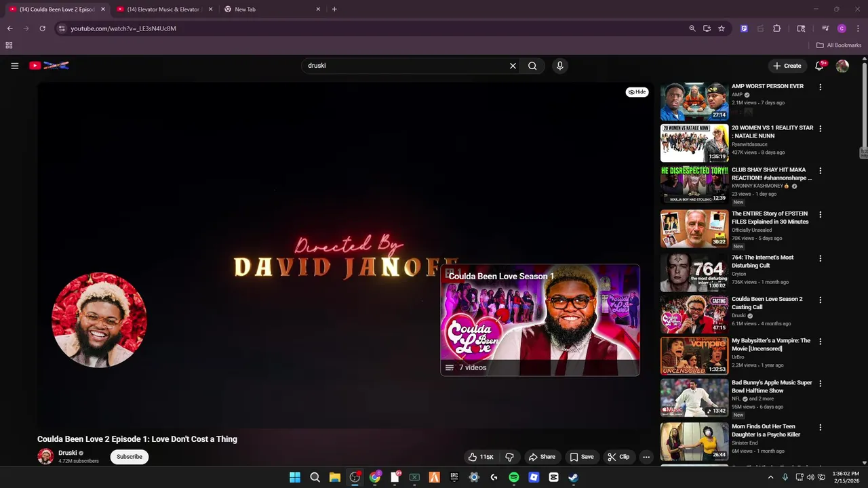This screenshot has width=868, height=488.
Task: Open Coulda Been Love Season 1 playlist card
Action: pos(540,320)
